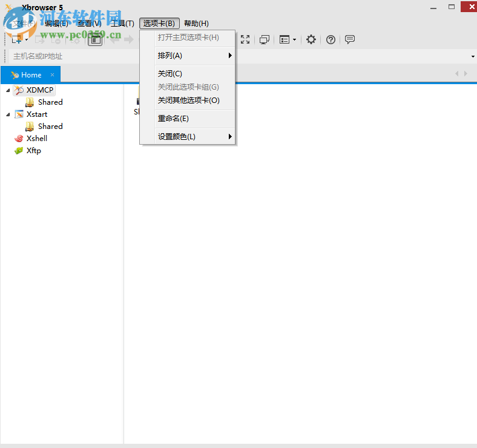Open the address bar dropdown arrow
This screenshot has width=477, height=448.
click(x=473, y=57)
